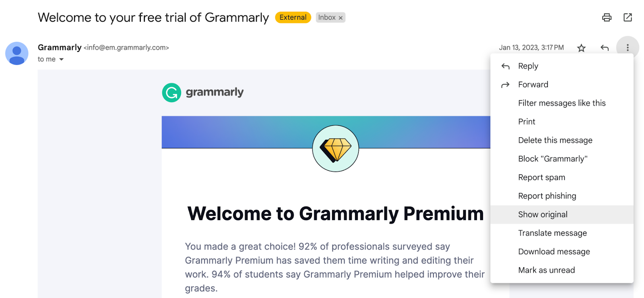This screenshot has width=644, height=298.
Task: Click 'Block "Grammarly"' menu entry
Action: pyautogui.click(x=553, y=159)
